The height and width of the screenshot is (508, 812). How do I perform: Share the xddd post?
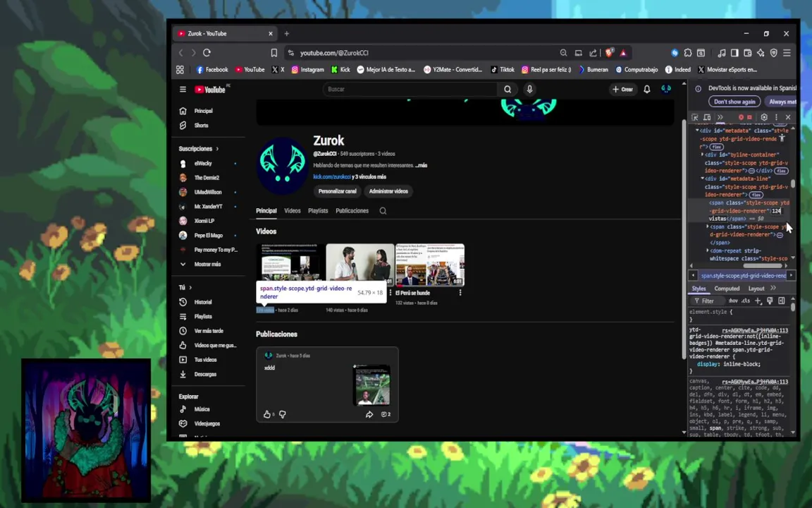[x=369, y=414]
